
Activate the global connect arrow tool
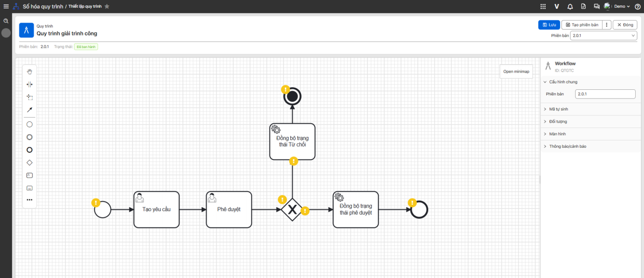(29, 110)
